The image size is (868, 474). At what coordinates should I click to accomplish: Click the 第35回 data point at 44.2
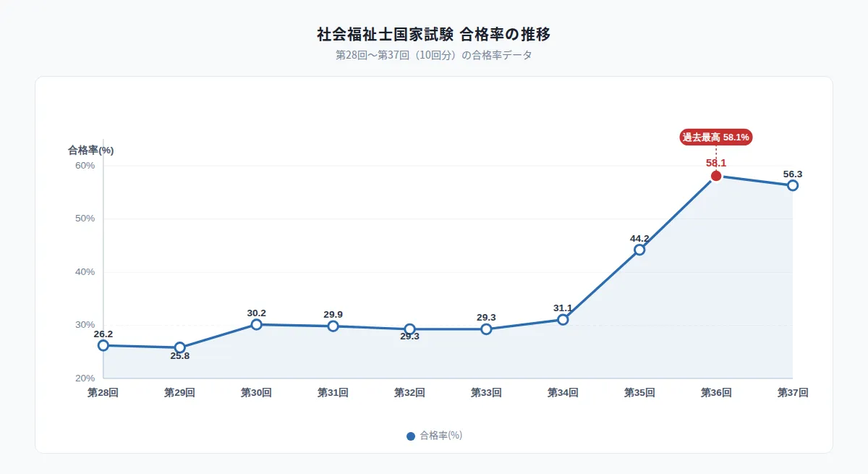[639, 250]
